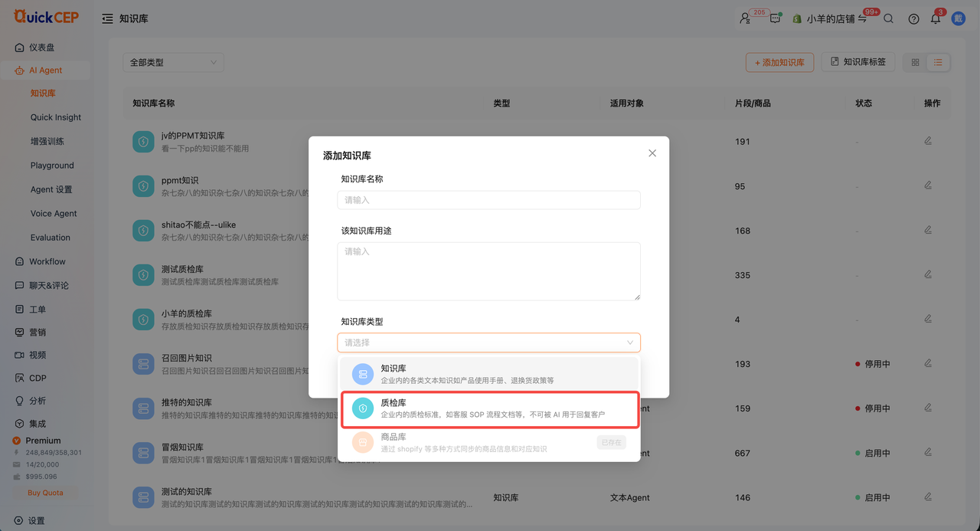
Task: Edit the 推特的知识库 row
Action: (x=928, y=407)
